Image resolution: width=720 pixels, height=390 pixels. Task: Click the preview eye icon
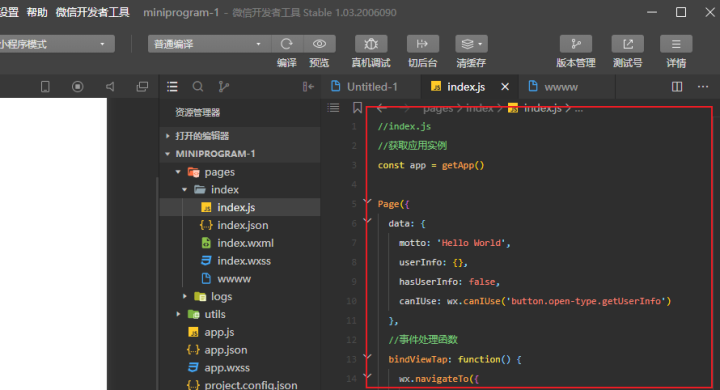pyautogui.click(x=320, y=44)
